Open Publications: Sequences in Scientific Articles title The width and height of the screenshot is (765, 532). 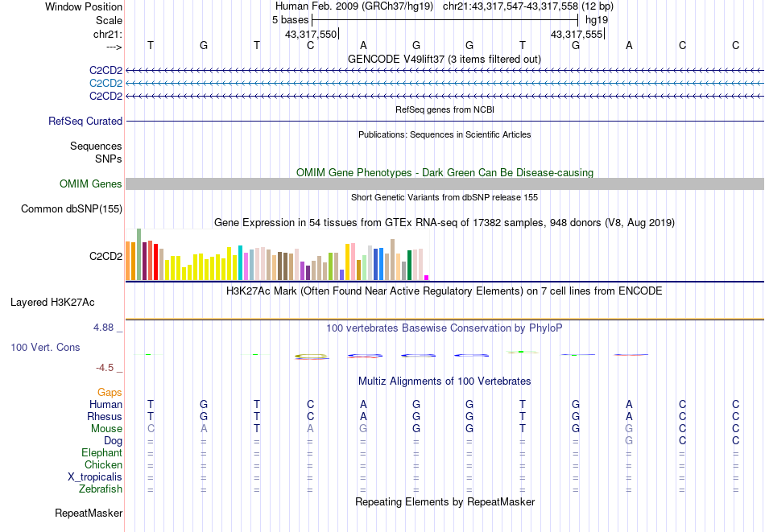coord(445,134)
